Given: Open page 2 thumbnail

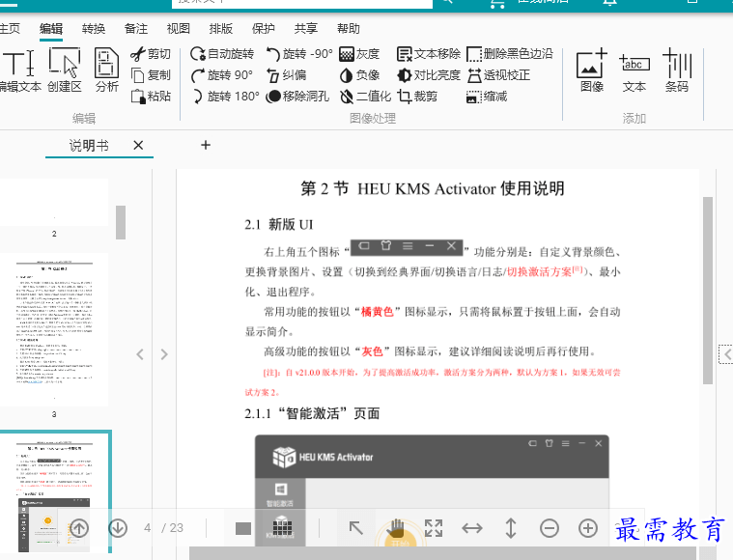Looking at the screenshot, I should click(54, 202).
